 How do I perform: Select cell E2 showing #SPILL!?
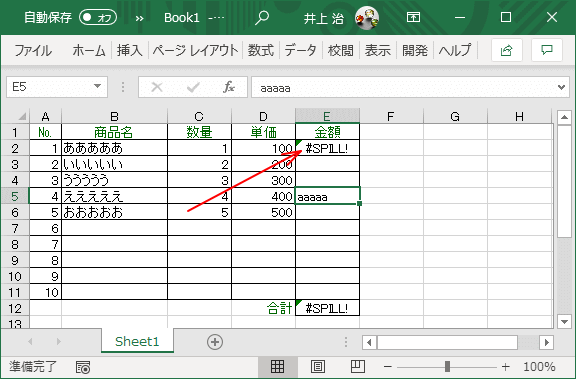tap(327, 148)
